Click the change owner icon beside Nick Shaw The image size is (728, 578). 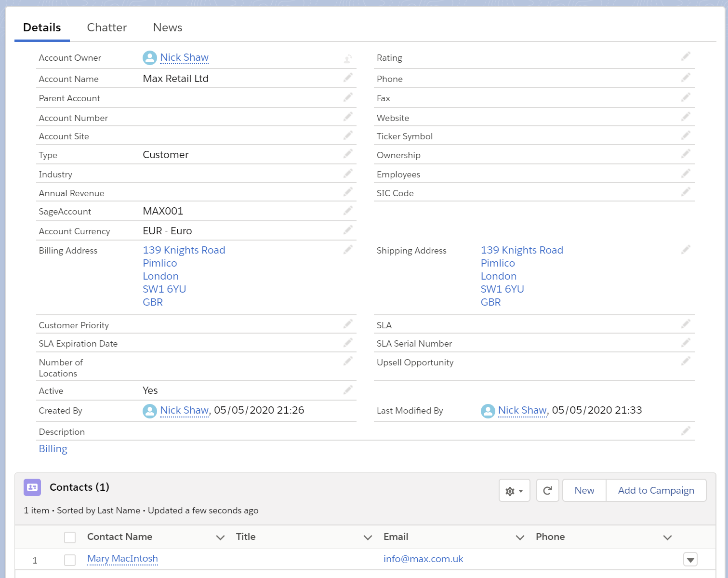click(x=348, y=59)
